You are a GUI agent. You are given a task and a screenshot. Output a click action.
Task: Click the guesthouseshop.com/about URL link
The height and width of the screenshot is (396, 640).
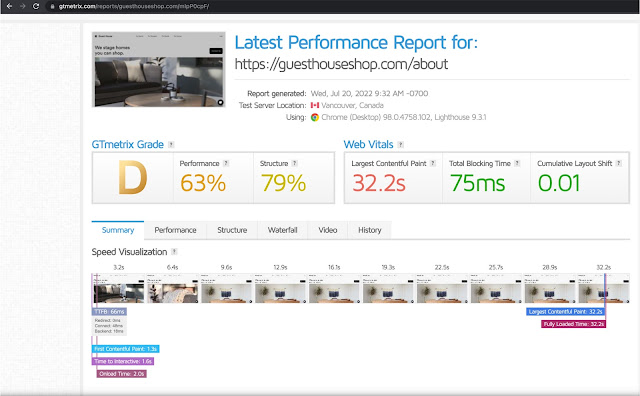(x=341, y=64)
